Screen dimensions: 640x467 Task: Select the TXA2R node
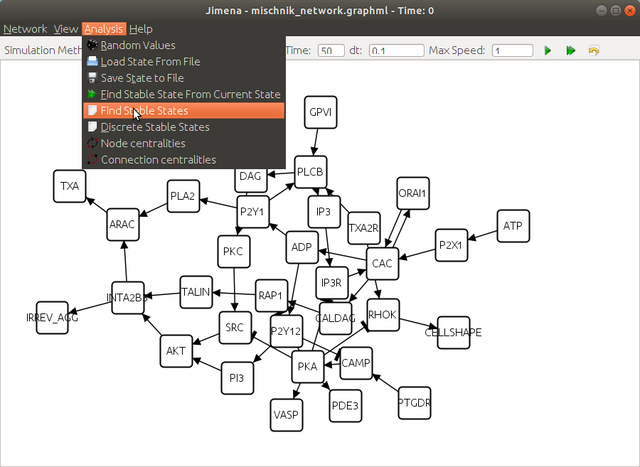(364, 228)
